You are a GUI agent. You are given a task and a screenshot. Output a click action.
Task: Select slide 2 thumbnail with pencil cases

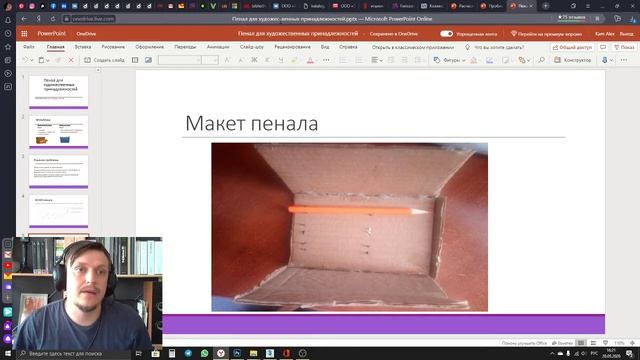point(59,132)
